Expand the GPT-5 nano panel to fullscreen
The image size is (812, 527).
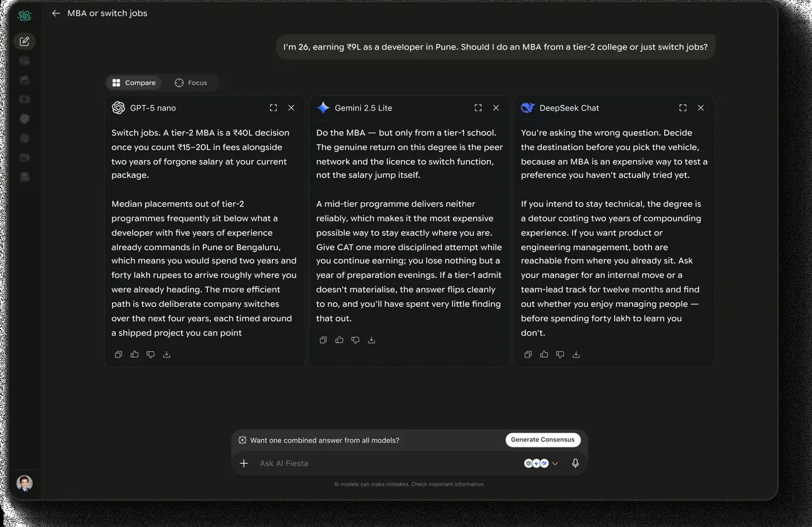(x=273, y=108)
